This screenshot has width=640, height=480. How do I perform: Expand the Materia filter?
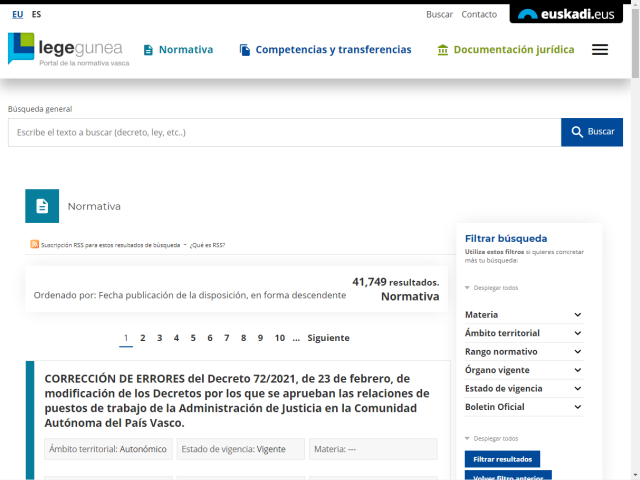[x=524, y=315]
